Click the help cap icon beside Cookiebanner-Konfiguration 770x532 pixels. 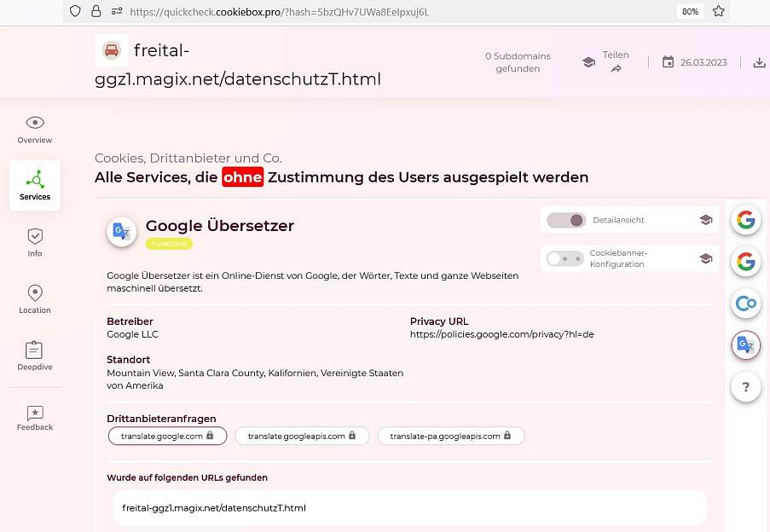[x=706, y=258]
